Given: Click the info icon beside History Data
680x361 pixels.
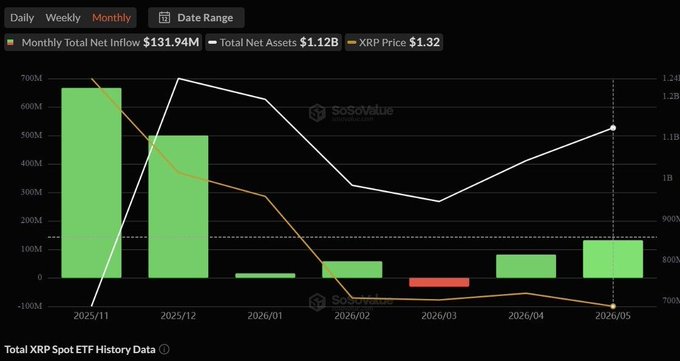Looking at the screenshot, I should [x=164, y=349].
